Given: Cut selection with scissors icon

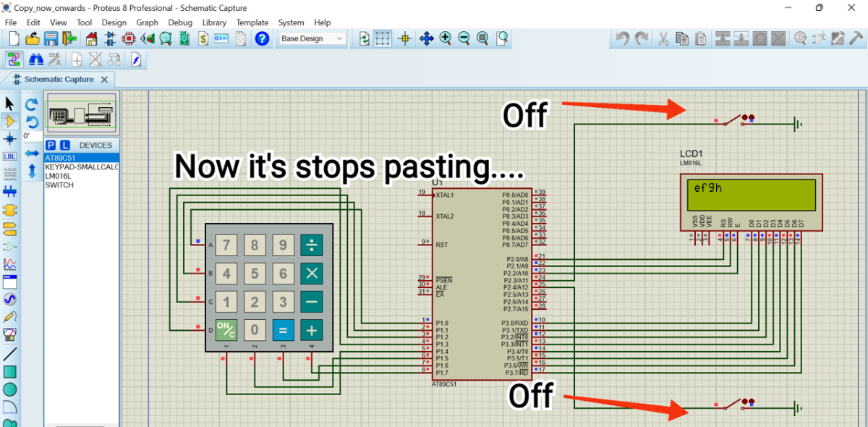Looking at the screenshot, I should [x=663, y=38].
